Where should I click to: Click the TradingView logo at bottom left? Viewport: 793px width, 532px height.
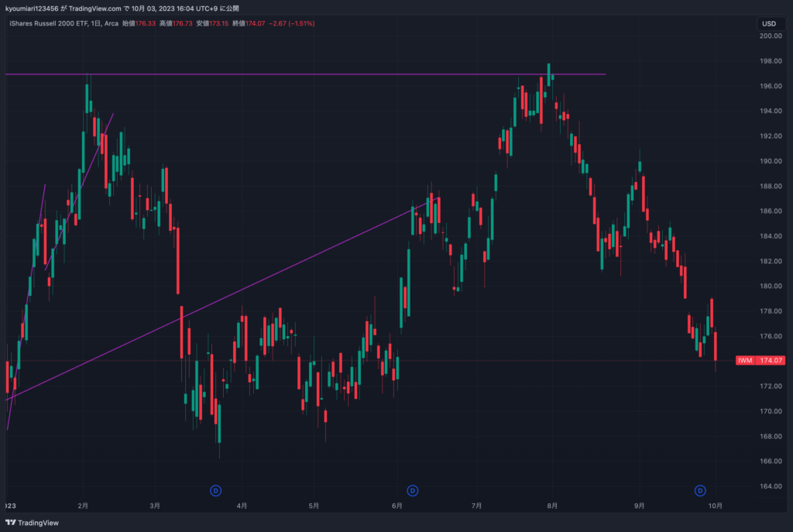pos(32,523)
